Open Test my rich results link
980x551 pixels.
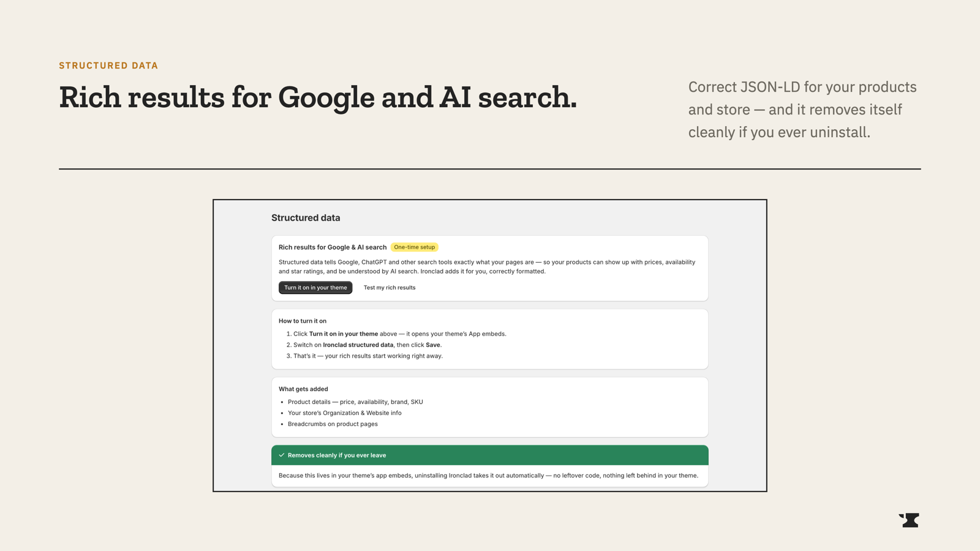(390, 287)
